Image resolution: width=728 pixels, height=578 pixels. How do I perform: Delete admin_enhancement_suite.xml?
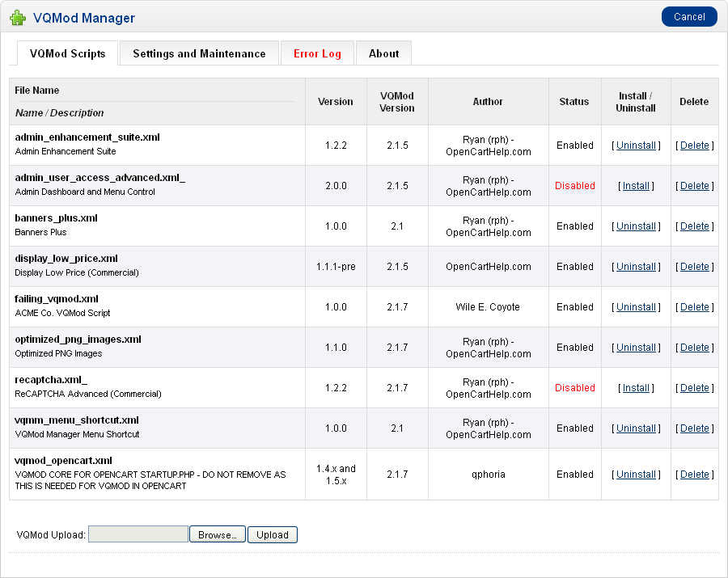[x=695, y=146]
